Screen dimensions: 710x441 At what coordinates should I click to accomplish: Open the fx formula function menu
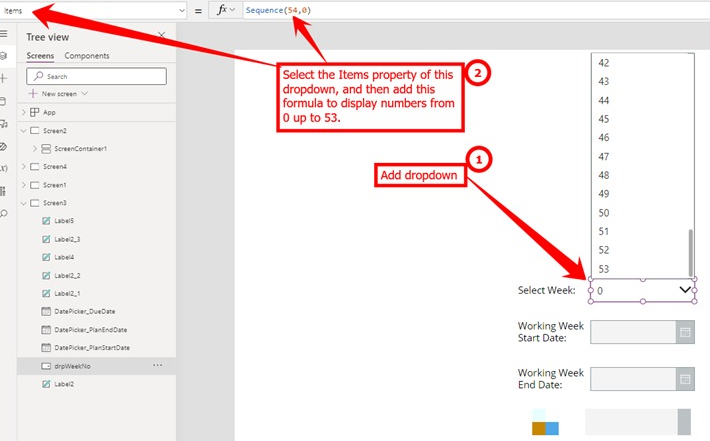[x=225, y=10]
